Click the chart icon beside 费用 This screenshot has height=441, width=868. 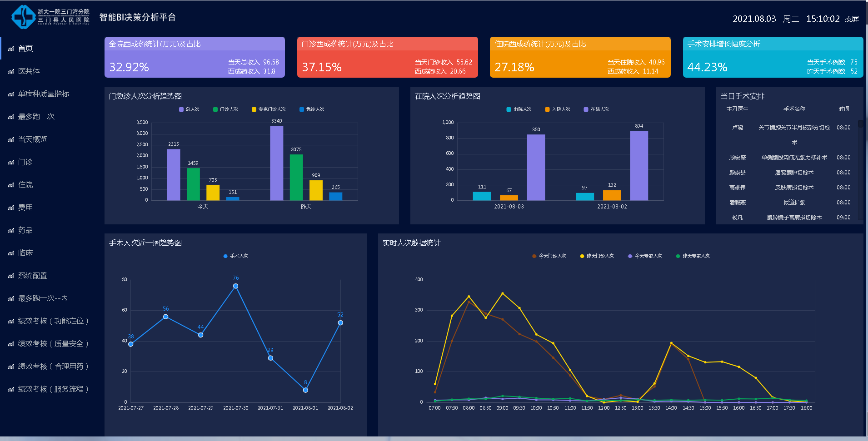coord(11,208)
